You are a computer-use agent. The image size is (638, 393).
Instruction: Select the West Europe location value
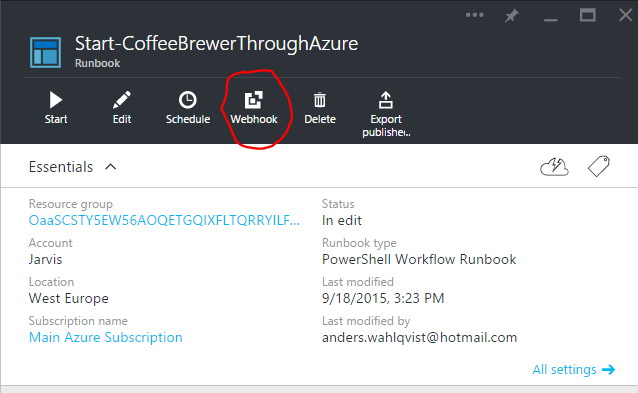(x=68, y=298)
